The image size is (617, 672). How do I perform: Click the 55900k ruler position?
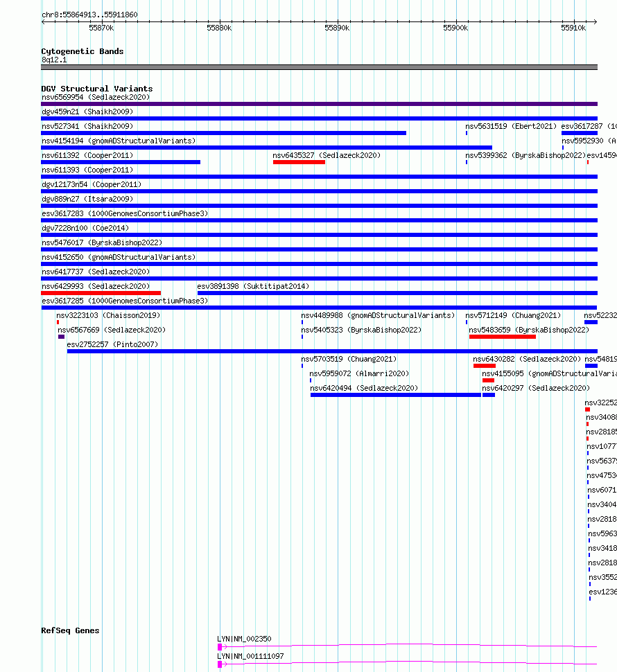click(455, 28)
